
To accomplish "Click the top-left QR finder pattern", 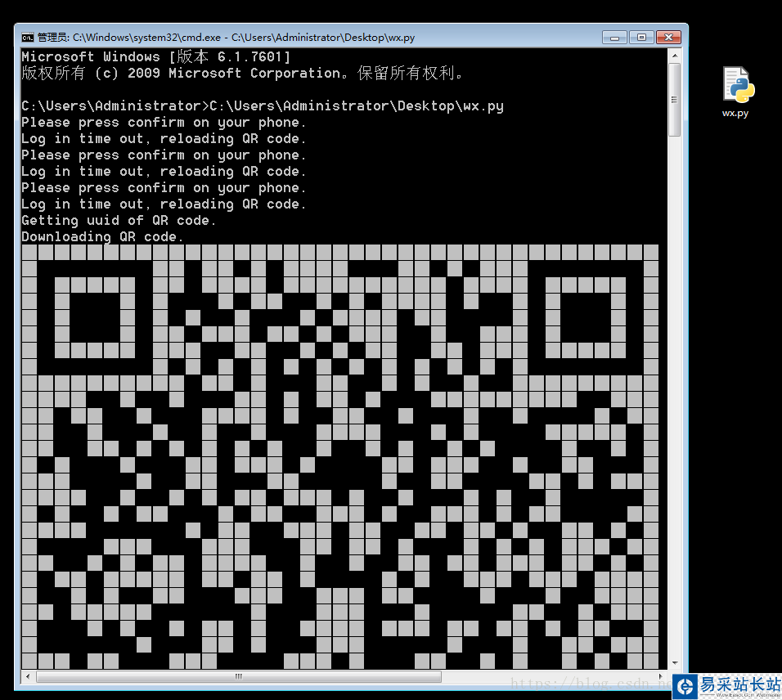I will pos(95,317).
